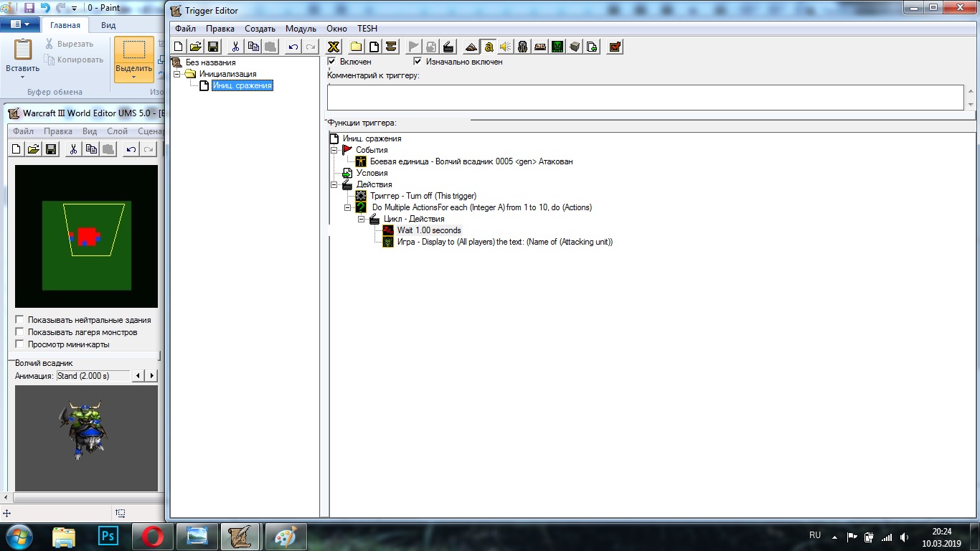Screen dimensions: 980x551
Task: Select the 'Игра - Display to (All players)' action
Action: tap(505, 242)
